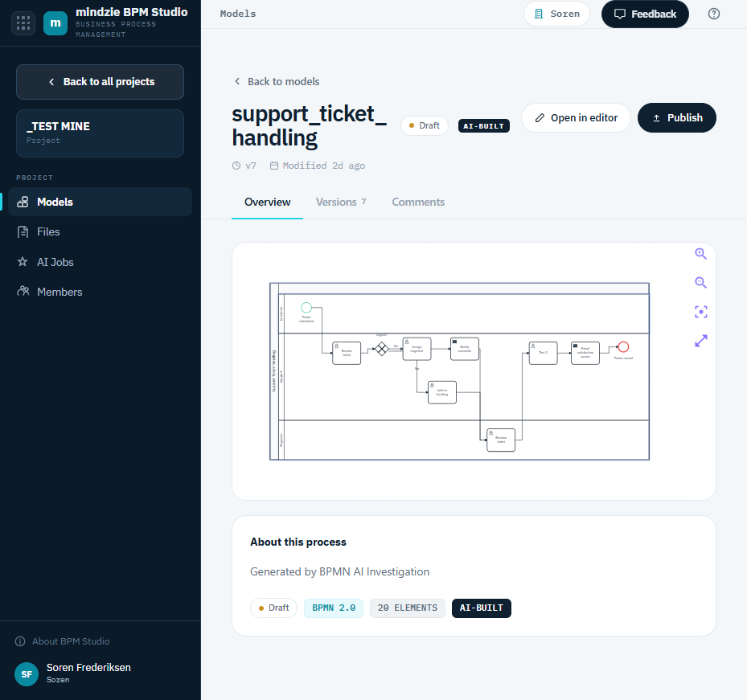Go to Models in sidebar
This screenshot has width=747, height=700.
point(100,202)
